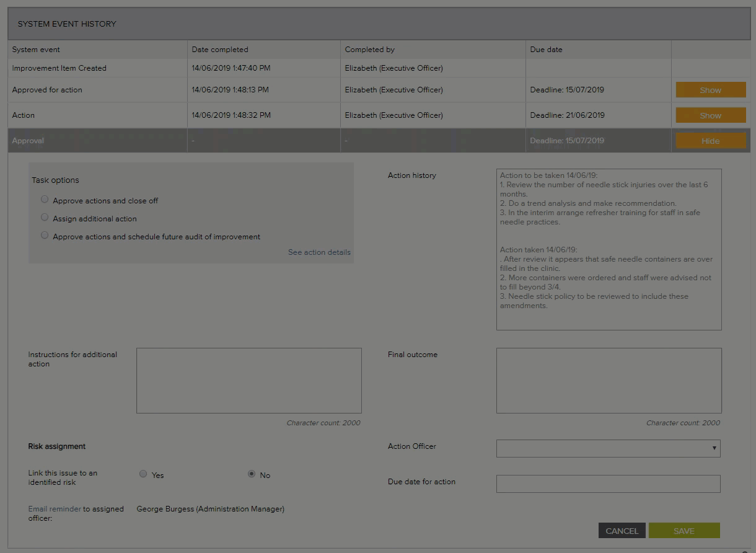Open the Action Officer dropdown

click(608, 448)
